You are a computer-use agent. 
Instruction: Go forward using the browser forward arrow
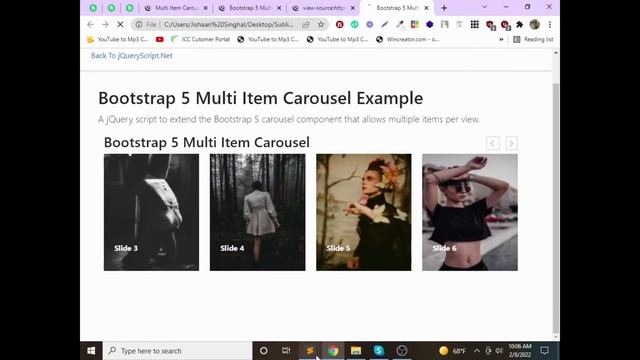[x=105, y=24]
